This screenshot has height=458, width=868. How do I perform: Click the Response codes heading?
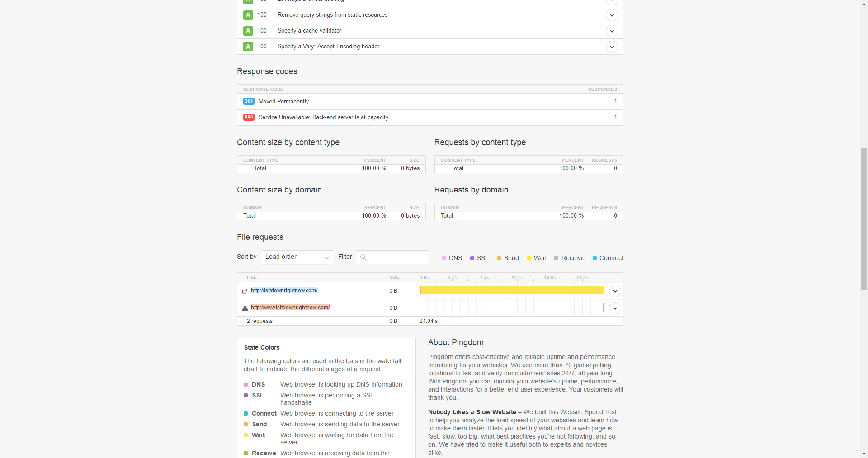point(267,71)
